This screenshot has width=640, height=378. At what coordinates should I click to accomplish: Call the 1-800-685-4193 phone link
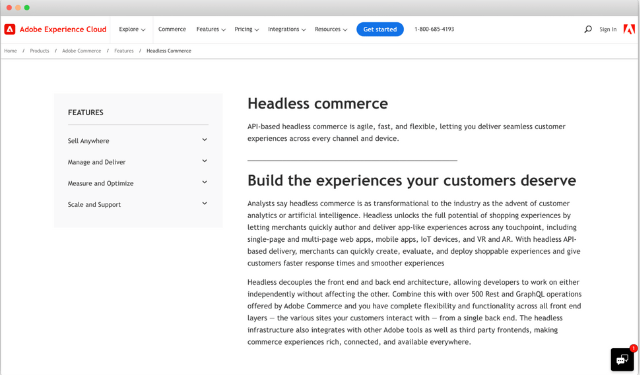click(x=434, y=29)
